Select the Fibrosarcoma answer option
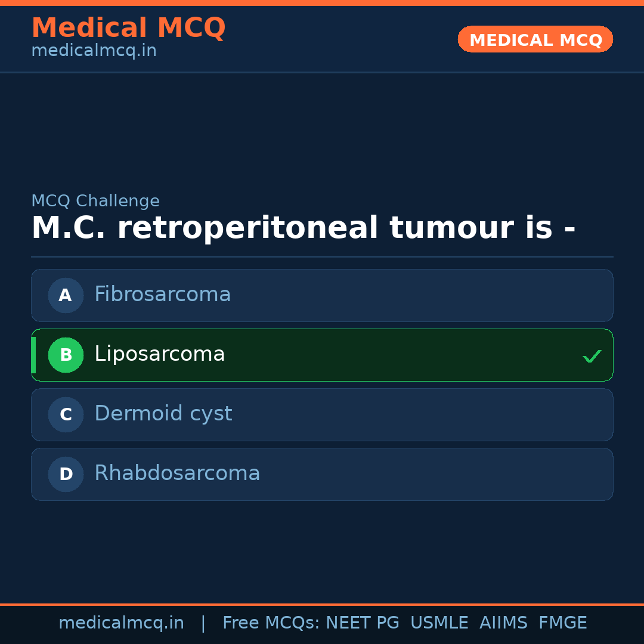The image size is (644, 644). (322, 295)
